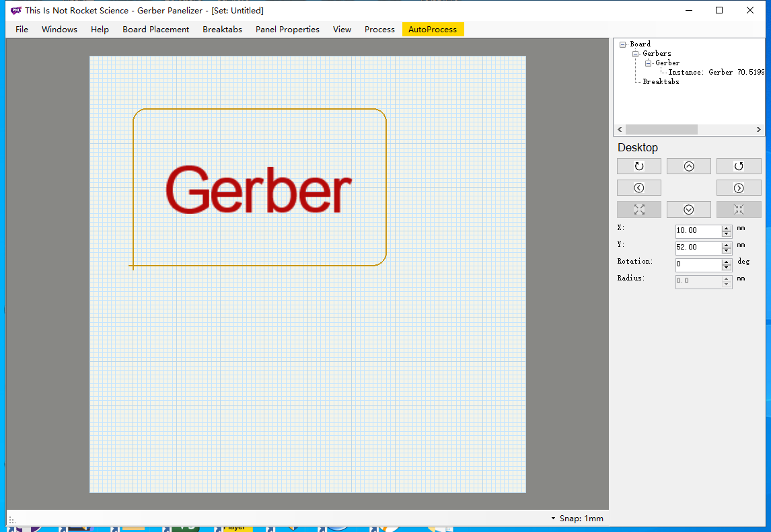Click the nudge-left arrow icon
This screenshot has height=532, width=771.
(x=638, y=188)
